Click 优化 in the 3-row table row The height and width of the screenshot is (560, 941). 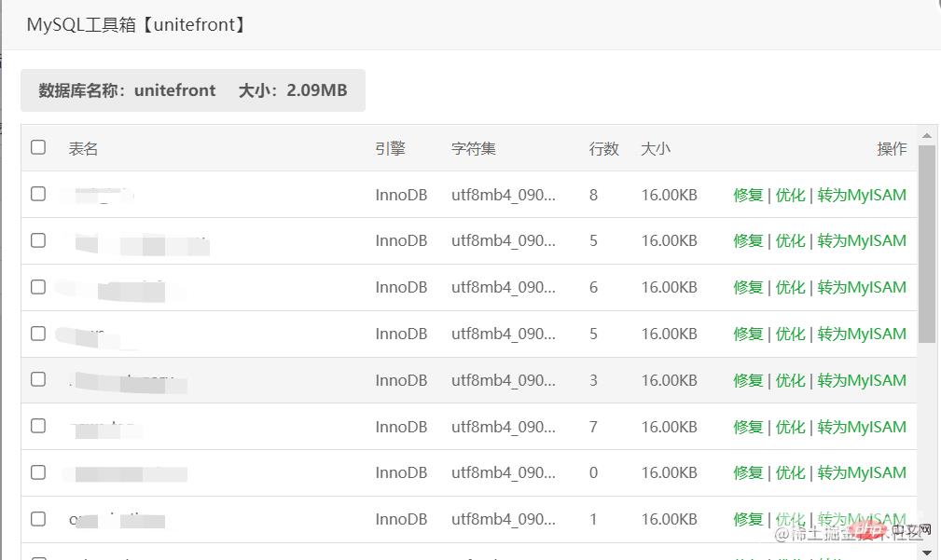[x=790, y=380]
